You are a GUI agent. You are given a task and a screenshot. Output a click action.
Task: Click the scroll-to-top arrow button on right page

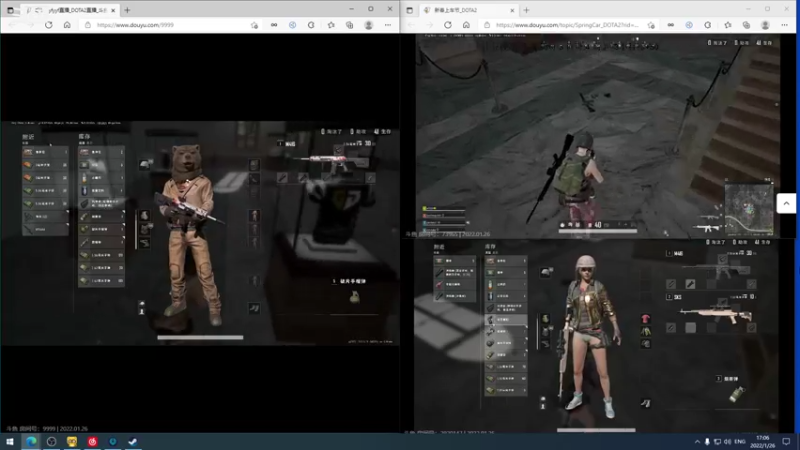(786, 203)
